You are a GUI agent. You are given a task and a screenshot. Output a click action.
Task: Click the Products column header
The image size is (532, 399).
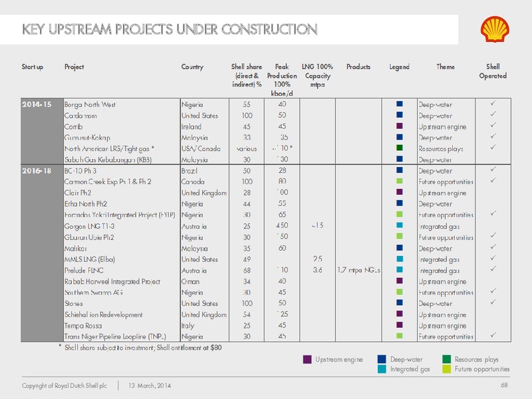pyautogui.click(x=358, y=67)
